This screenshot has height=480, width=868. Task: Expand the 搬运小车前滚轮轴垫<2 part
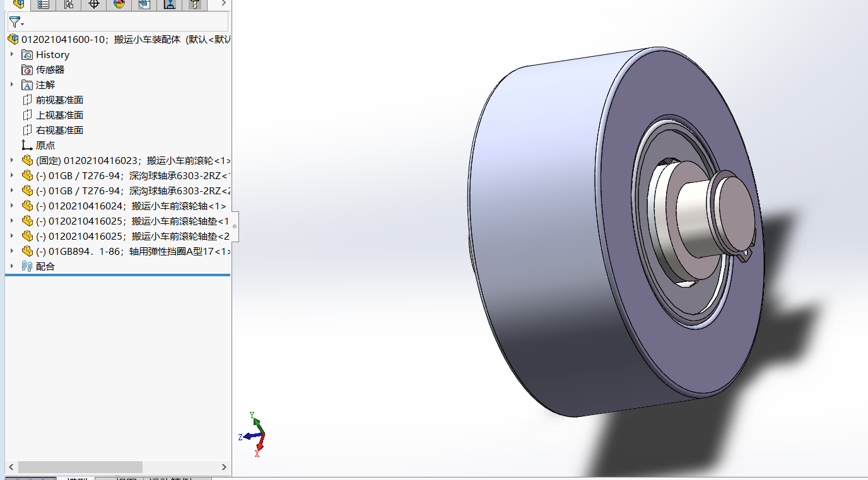click(11, 236)
